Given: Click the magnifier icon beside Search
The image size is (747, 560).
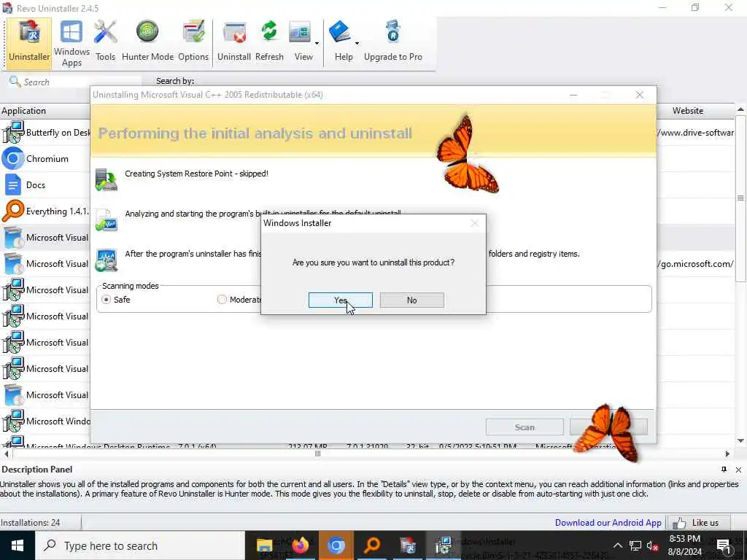Looking at the screenshot, I should coord(15,82).
